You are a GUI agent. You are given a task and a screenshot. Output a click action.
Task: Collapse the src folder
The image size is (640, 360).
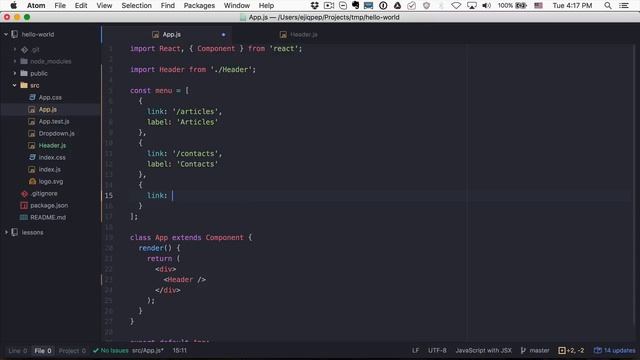(x=15, y=85)
